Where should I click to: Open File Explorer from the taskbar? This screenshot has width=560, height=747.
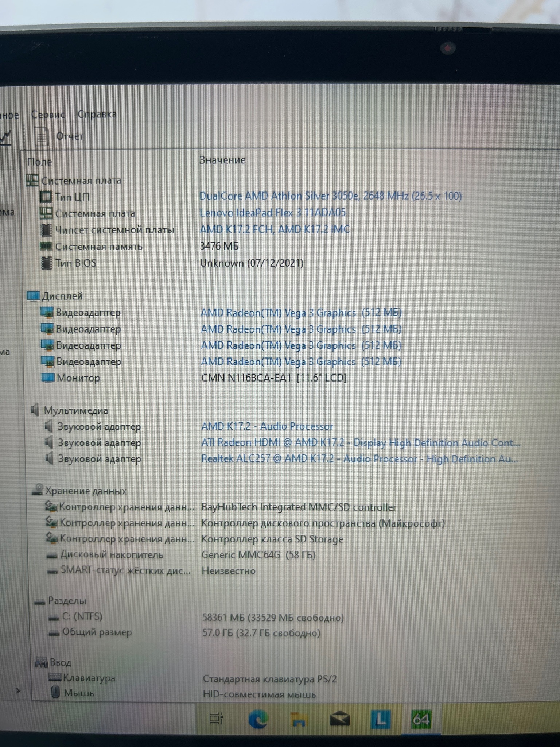[299, 720]
